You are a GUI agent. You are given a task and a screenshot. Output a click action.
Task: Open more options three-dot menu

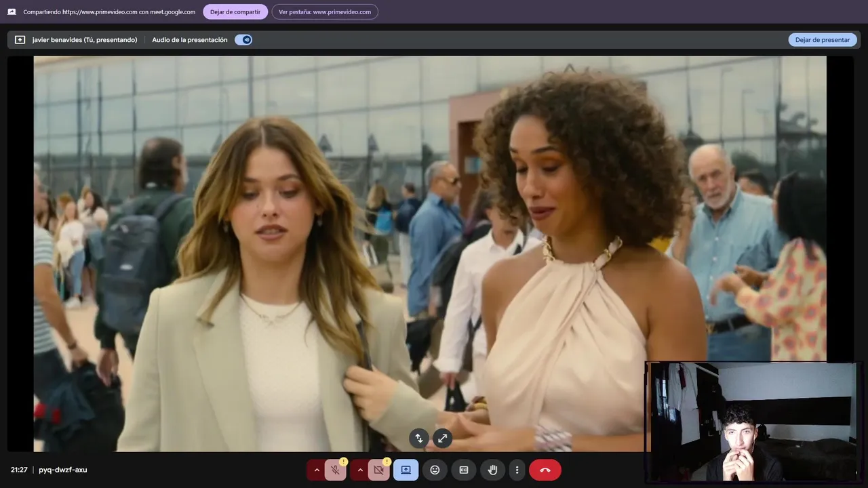(x=517, y=470)
